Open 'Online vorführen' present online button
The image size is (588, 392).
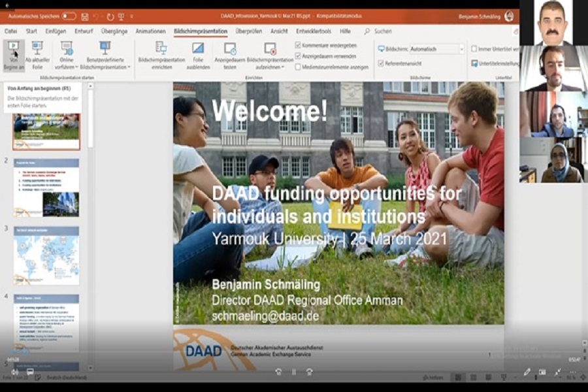tap(67, 56)
